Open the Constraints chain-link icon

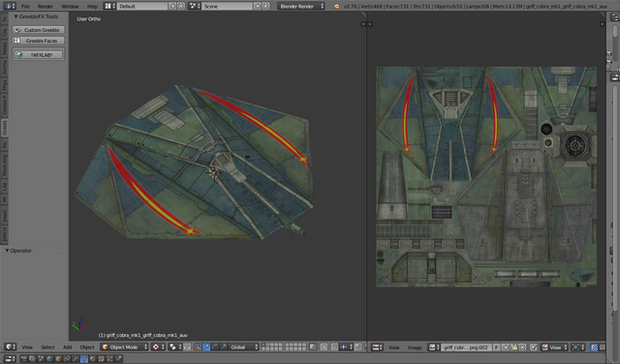click(x=67, y=358)
